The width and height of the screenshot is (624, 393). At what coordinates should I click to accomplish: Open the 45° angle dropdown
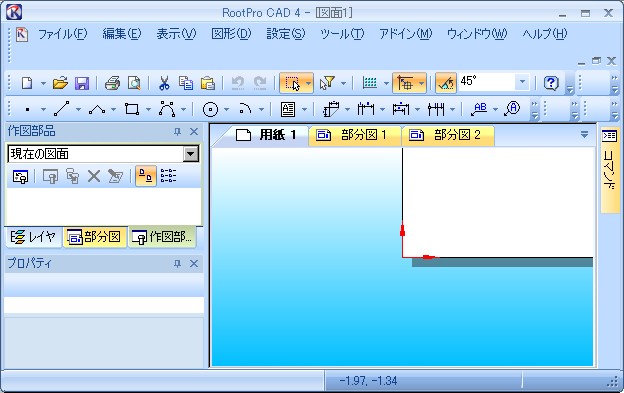[522, 83]
